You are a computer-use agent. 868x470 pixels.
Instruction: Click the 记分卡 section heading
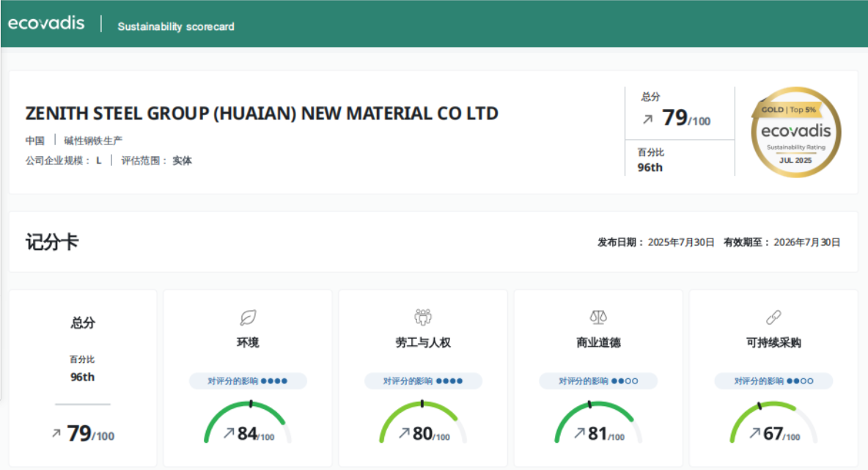coord(51,242)
